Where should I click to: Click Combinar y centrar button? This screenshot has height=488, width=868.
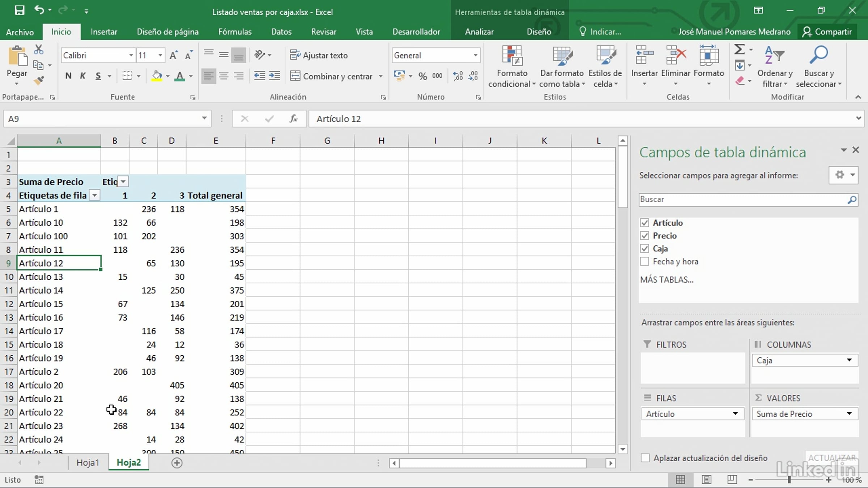coord(332,76)
